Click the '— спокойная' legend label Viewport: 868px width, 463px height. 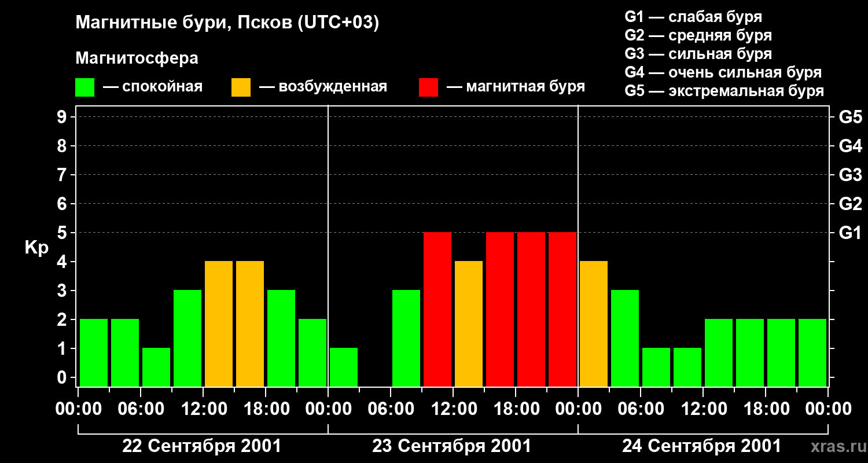click(x=153, y=87)
